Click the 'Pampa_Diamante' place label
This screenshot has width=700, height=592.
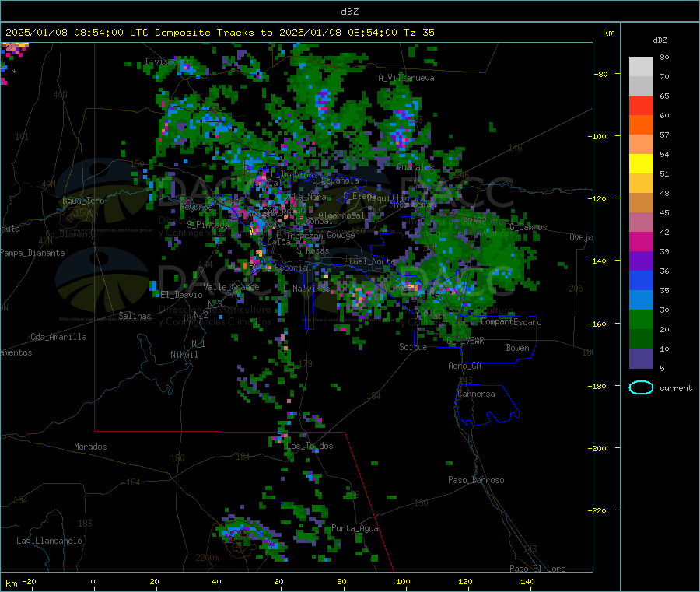click(32, 253)
